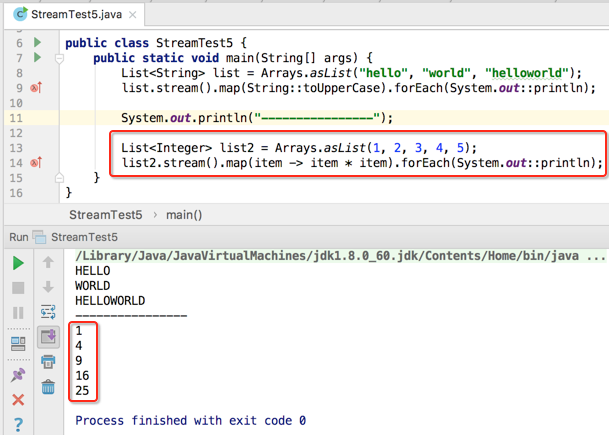The width and height of the screenshot is (609, 435).
Task: Clear console with trash icon
Action: (x=48, y=387)
